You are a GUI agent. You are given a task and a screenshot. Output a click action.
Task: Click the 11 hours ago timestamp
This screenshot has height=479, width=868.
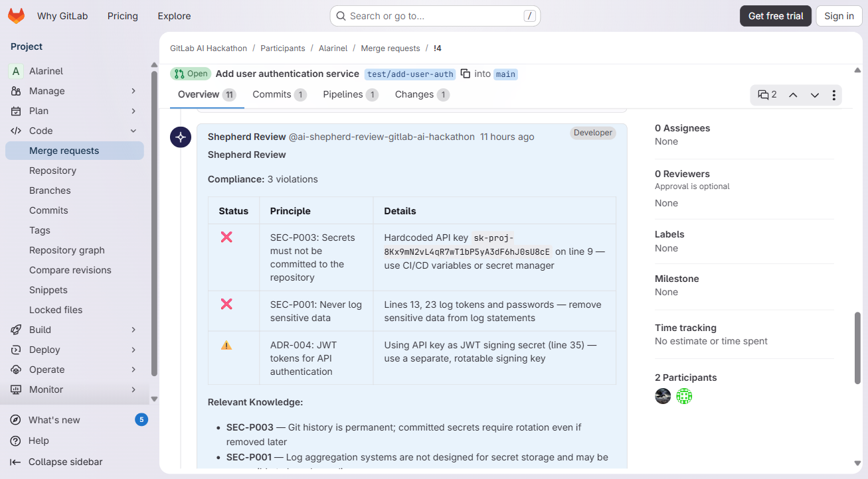[x=507, y=137]
